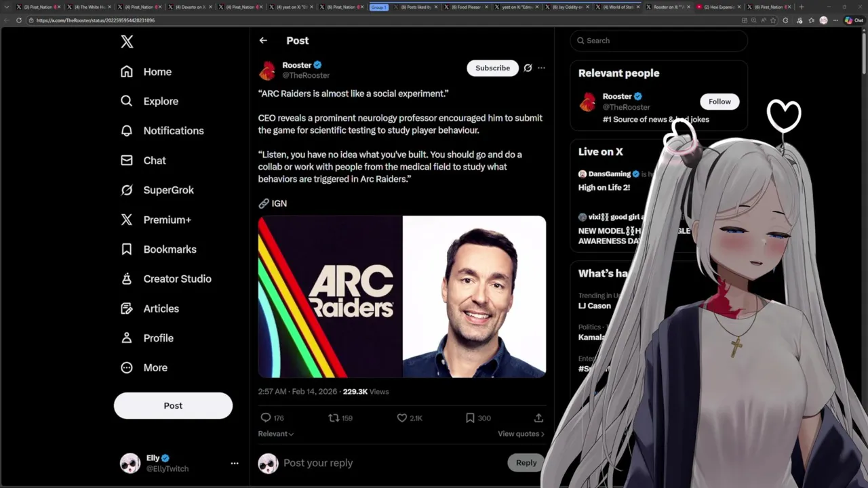Click the share icon on the post
The height and width of the screenshot is (488, 868).
(538, 418)
